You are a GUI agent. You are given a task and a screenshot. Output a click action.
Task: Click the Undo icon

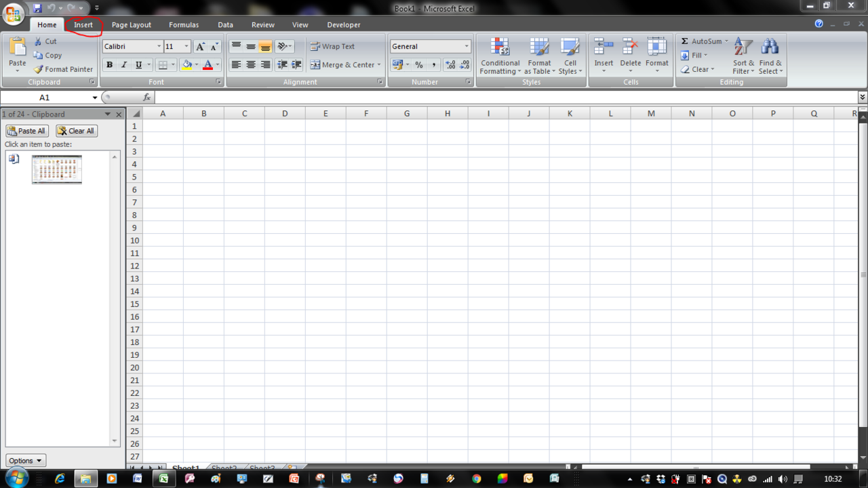tap(51, 8)
